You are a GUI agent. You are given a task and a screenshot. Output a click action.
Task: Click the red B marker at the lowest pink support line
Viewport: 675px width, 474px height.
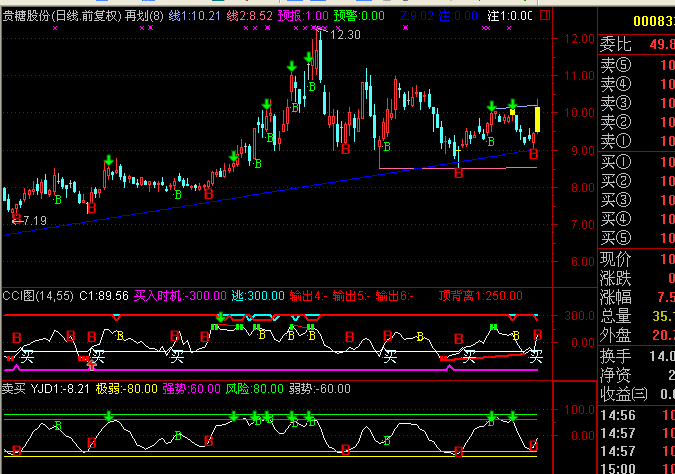click(459, 174)
